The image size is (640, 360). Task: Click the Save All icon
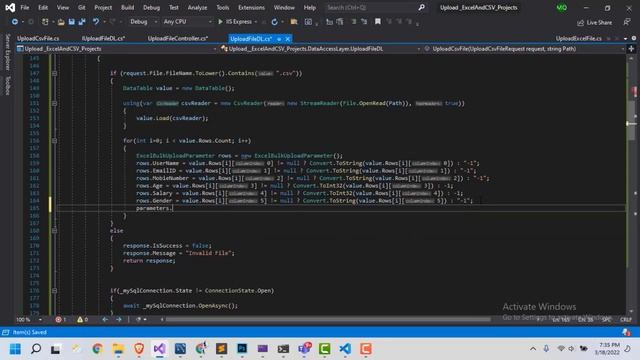point(82,22)
